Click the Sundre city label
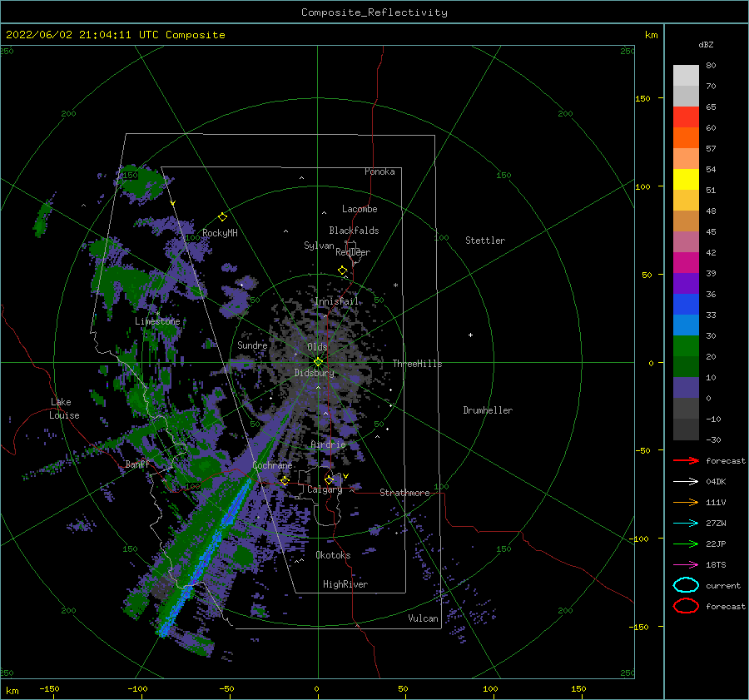This screenshot has width=749, height=700. tap(252, 345)
